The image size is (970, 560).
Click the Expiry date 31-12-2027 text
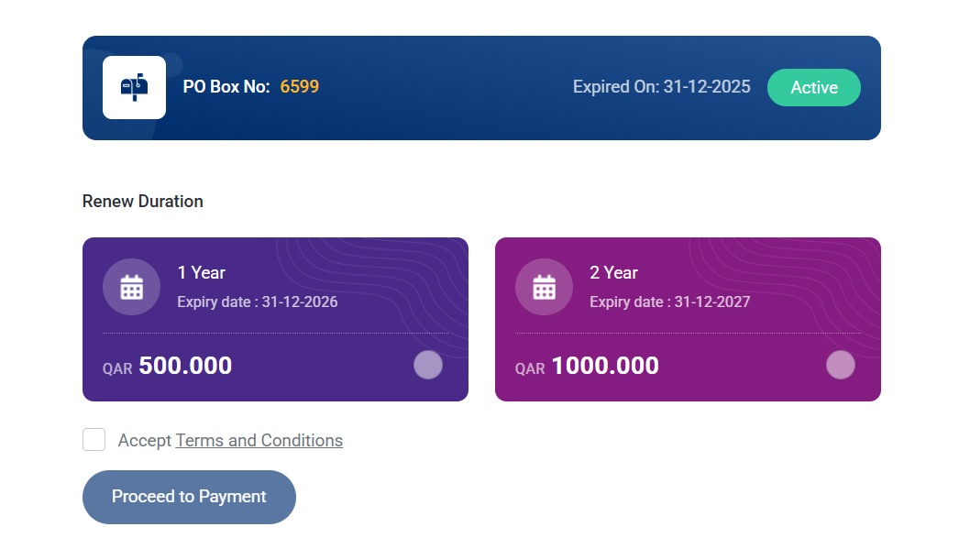click(x=670, y=302)
